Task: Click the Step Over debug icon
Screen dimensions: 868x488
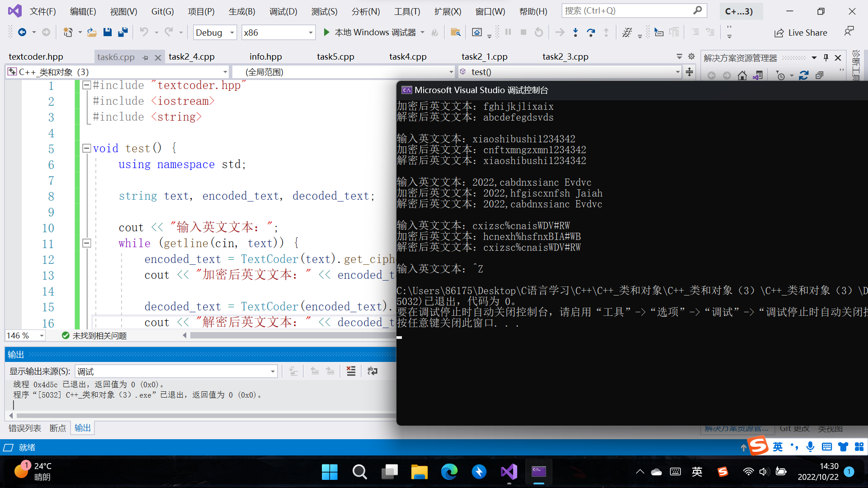Action: click(590, 32)
